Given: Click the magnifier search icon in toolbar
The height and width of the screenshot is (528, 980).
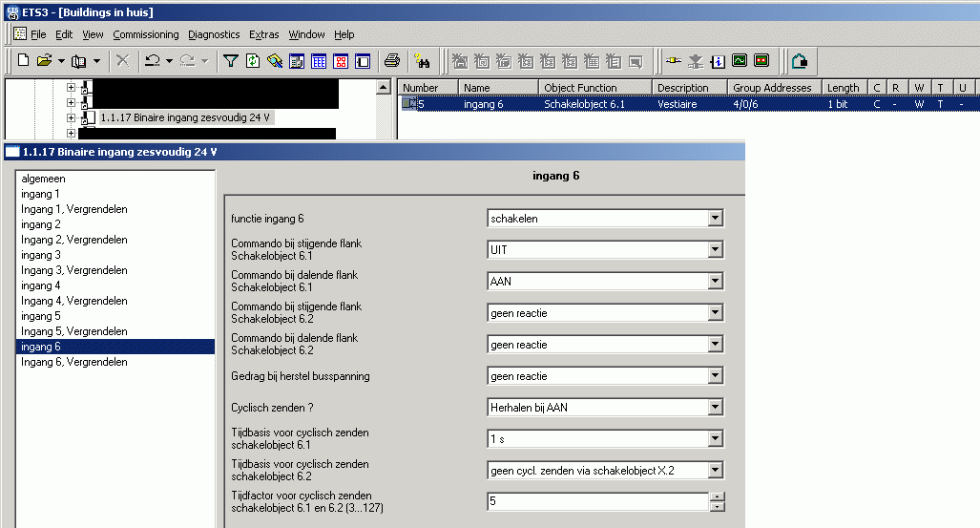Looking at the screenshot, I should click(x=275, y=61).
